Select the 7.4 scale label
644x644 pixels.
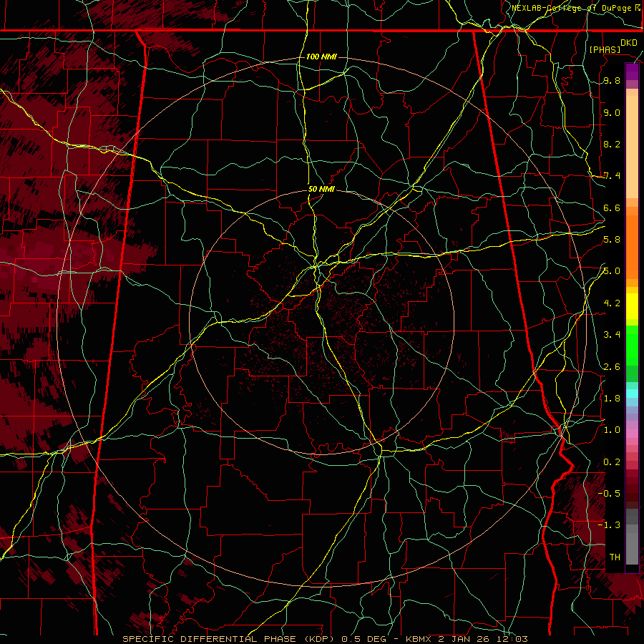point(612,176)
